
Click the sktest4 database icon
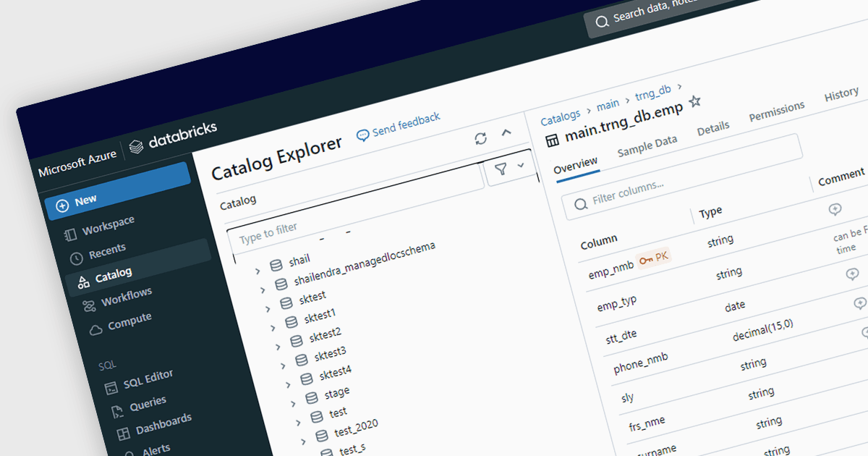point(306,379)
